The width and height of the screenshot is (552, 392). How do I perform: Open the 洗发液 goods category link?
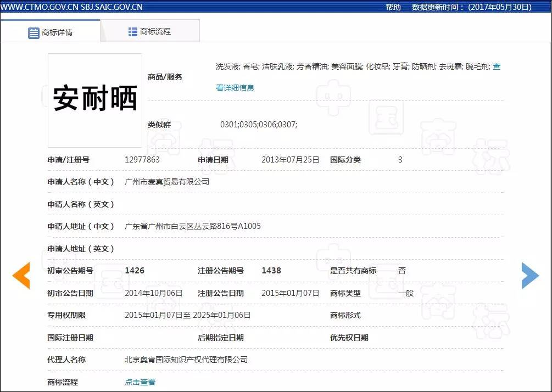click(226, 66)
